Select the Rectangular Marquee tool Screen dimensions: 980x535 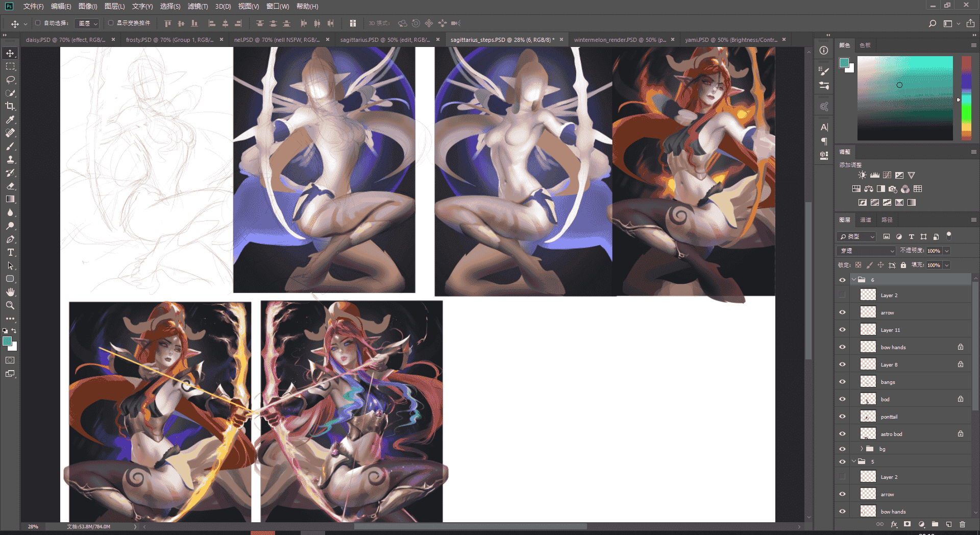click(10, 66)
